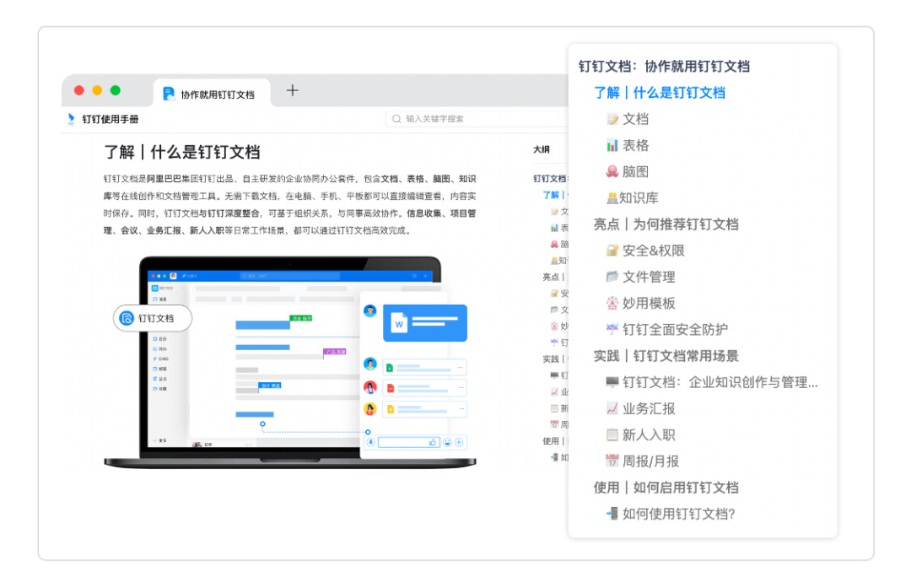Click the 新人入职 notebook icon
This screenshot has width=911, height=588.
pyautogui.click(x=612, y=434)
